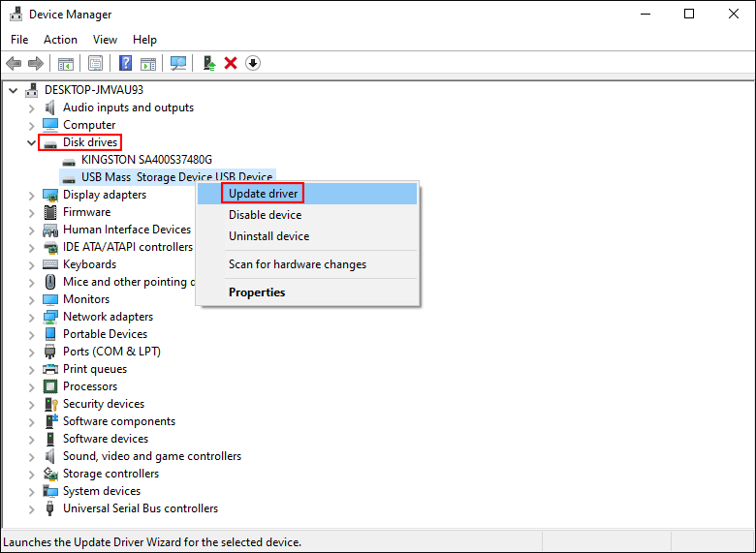Choose Uninstall device from context menu
The height and width of the screenshot is (553, 756).
pos(307,236)
